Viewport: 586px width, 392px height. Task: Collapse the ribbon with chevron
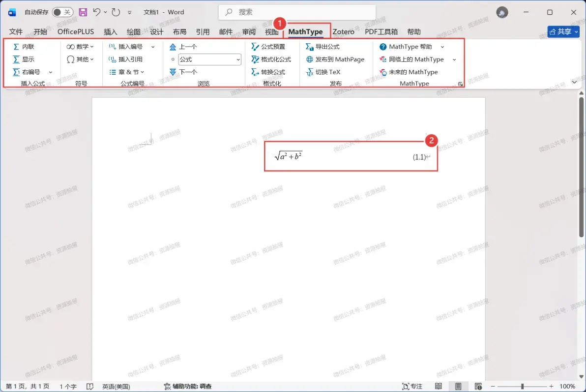[574, 82]
